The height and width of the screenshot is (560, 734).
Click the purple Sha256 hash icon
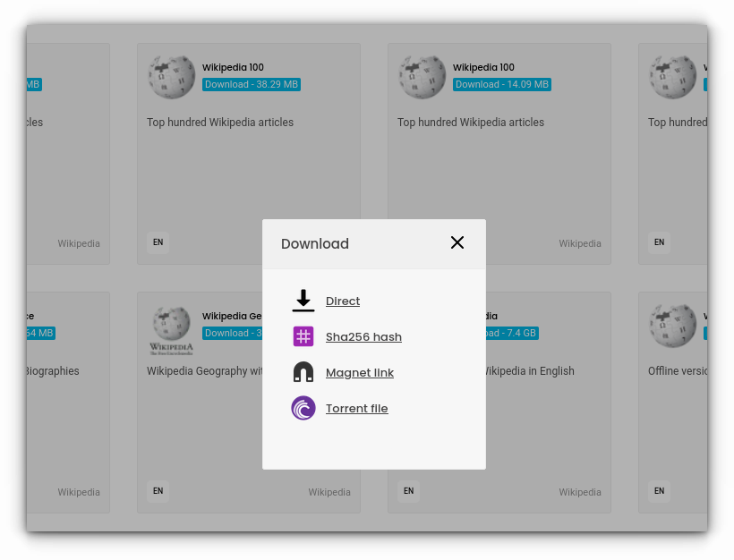coord(303,336)
